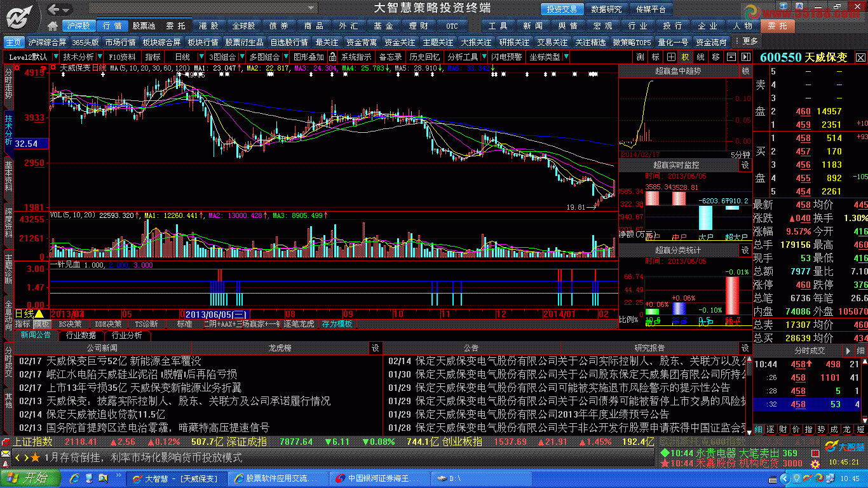Click the 细 button by 分时成交

coord(860,351)
